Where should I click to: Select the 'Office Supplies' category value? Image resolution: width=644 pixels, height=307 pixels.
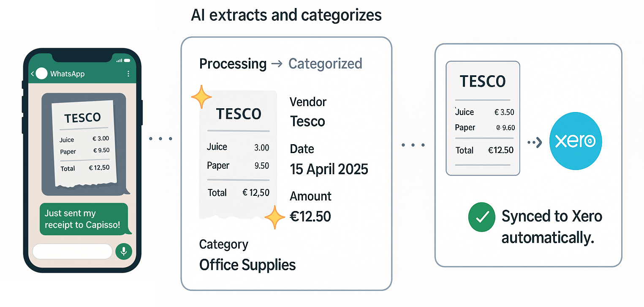point(247,265)
